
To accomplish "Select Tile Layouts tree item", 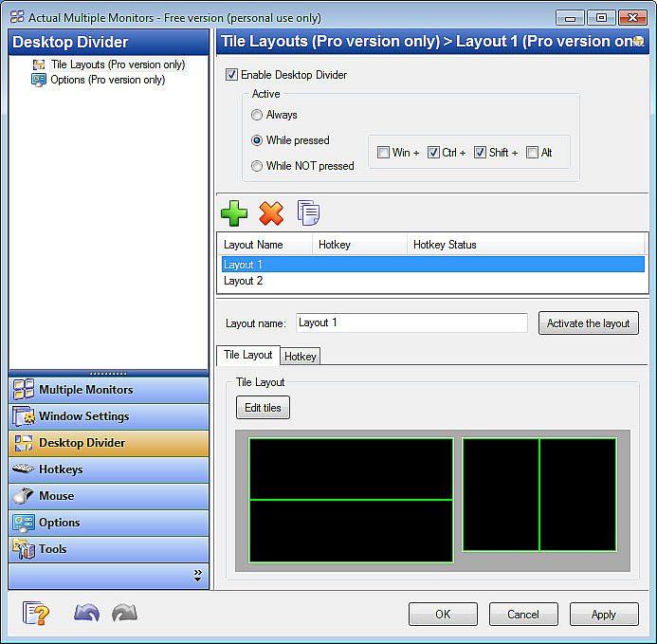I will click(x=118, y=64).
